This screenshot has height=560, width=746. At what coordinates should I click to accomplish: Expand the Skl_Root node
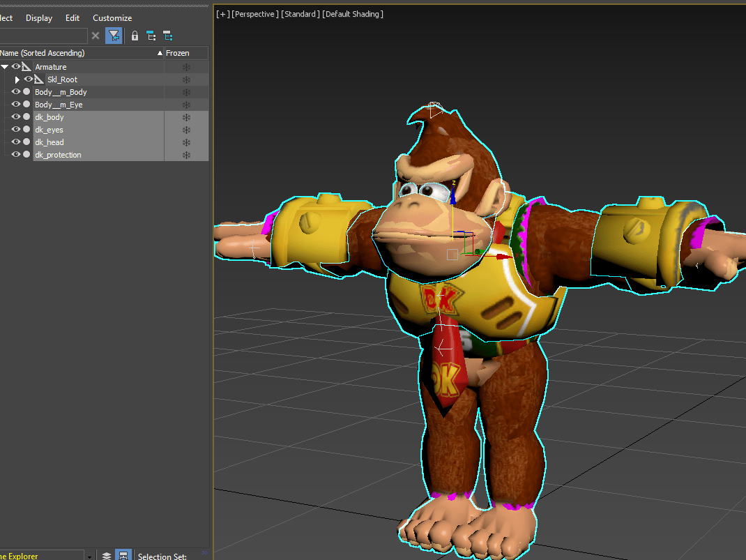click(x=17, y=80)
